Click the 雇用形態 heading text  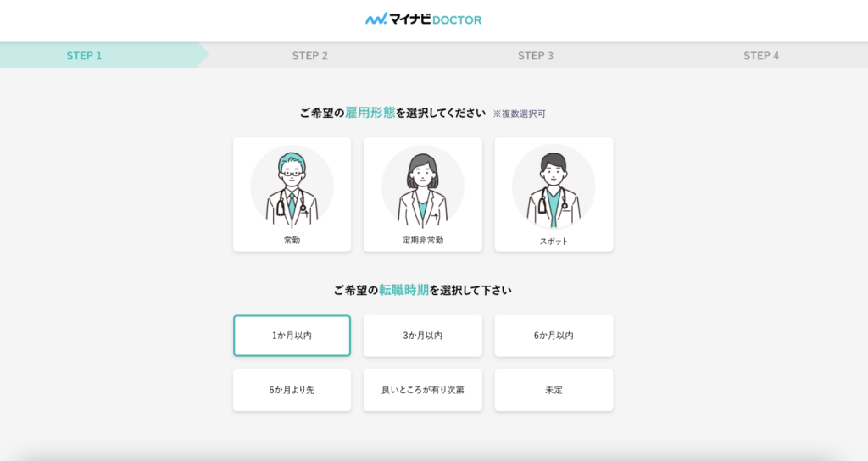click(x=370, y=113)
